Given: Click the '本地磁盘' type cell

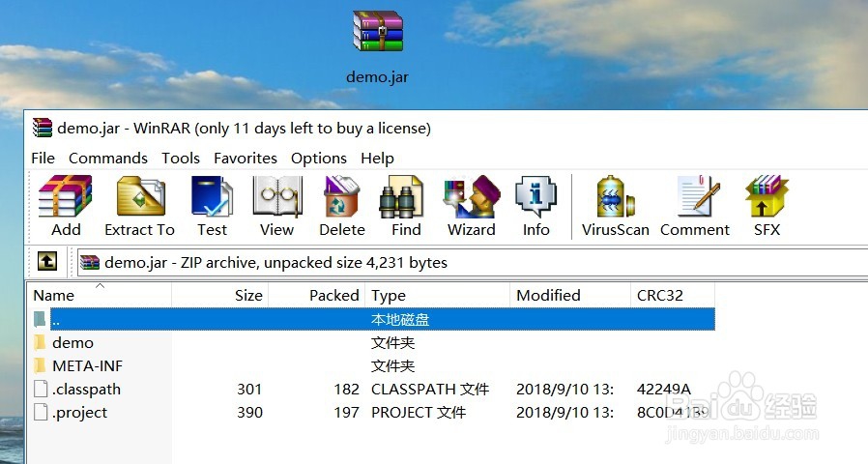Looking at the screenshot, I should coord(399,320).
